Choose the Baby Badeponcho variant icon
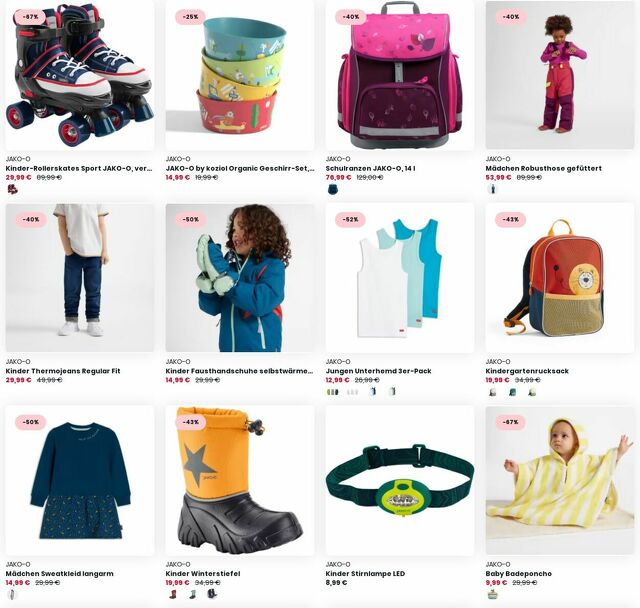 pyautogui.click(x=493, y=594)
